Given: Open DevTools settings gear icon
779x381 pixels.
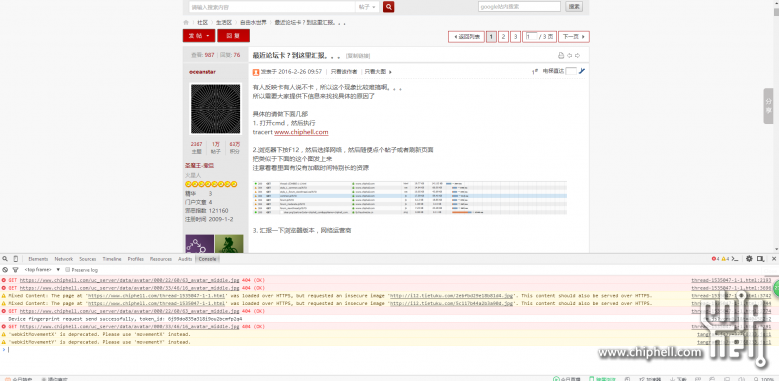Looking at the screenshot, I should point(749,259).
